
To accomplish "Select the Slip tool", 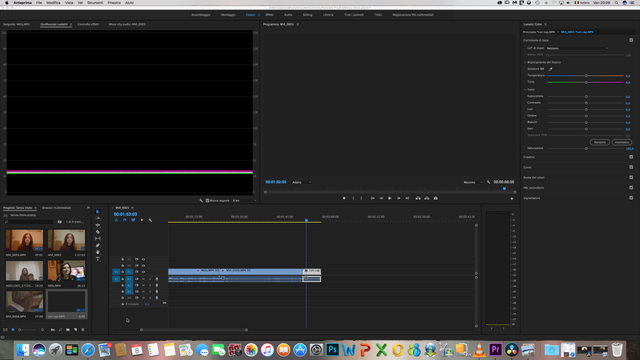I will pyautogui.click(x=98, y=239).
